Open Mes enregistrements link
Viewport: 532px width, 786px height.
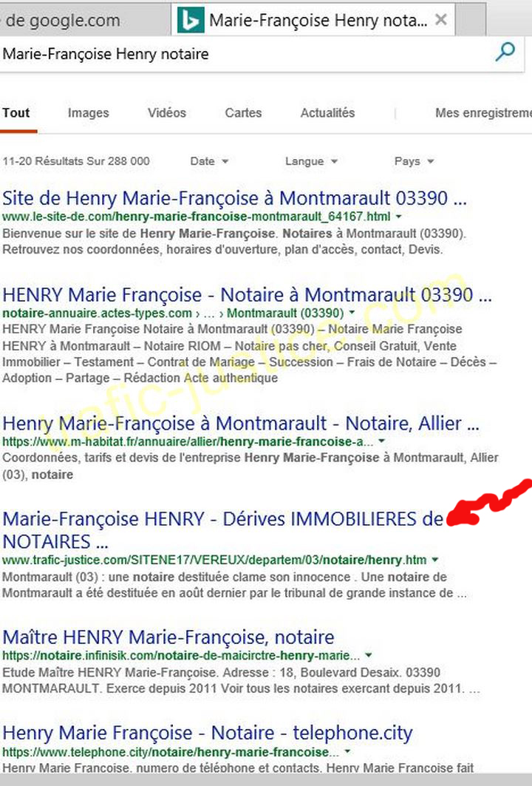pos(483,113)
